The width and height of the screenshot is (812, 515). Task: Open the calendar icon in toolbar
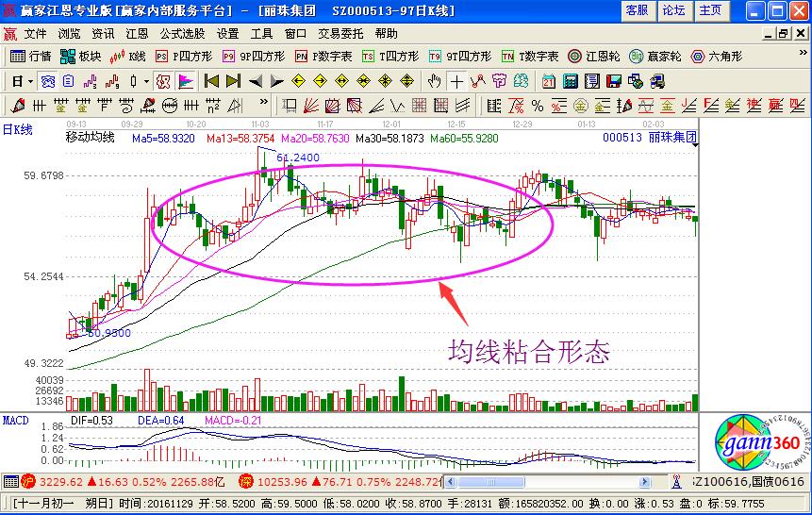pos(548,81)
